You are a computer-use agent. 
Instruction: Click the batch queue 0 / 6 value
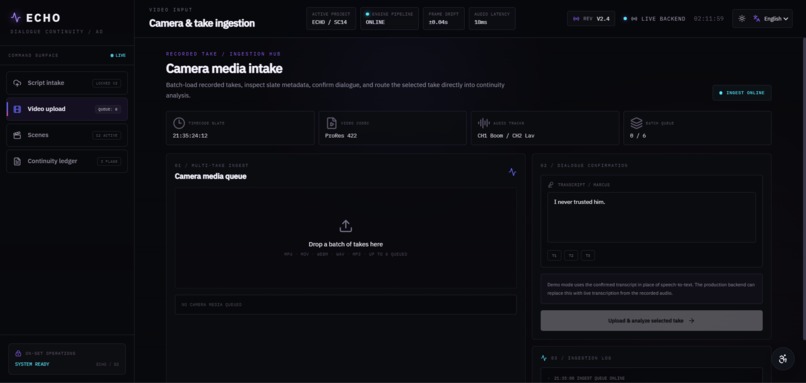click(x=638, y=136)
